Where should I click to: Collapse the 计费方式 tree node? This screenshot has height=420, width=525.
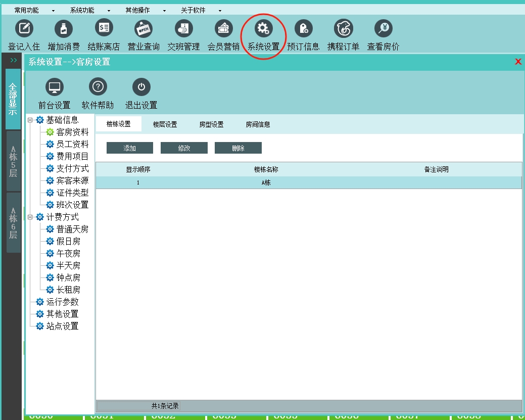coord(30,217)
